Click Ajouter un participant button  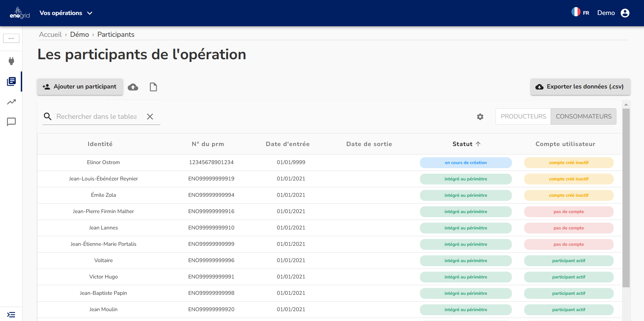(80, 87)
